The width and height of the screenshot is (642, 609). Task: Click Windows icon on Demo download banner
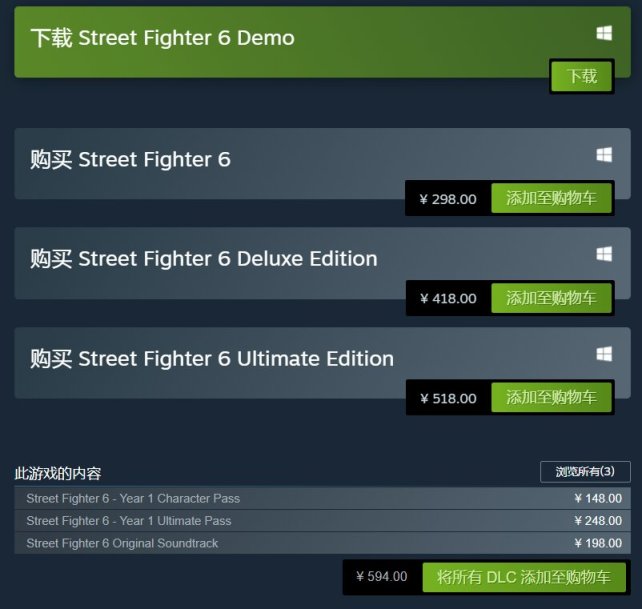[x=604, y=33]
